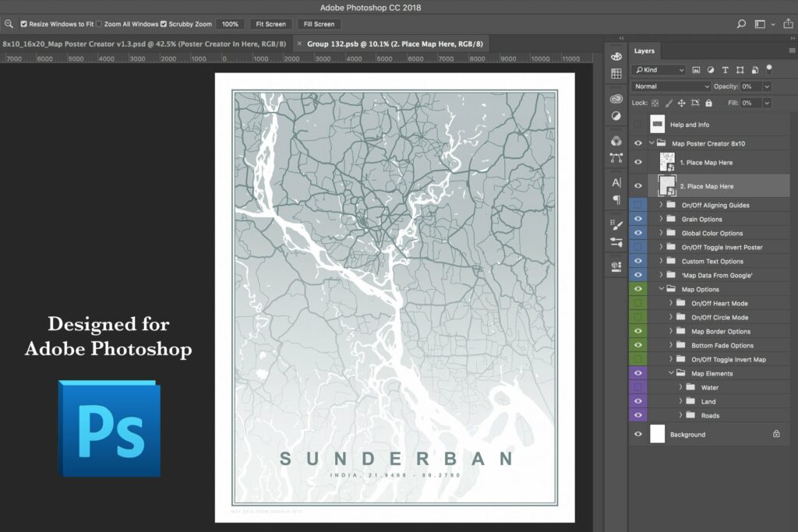Open the CC Libraries panel icon
Viewport: 798px width, 532px height.
click(616, 99)
